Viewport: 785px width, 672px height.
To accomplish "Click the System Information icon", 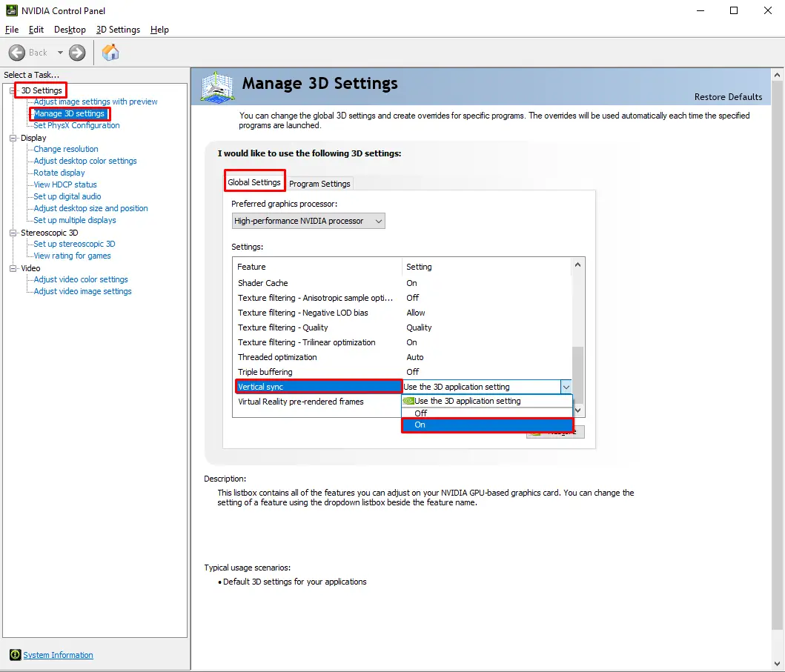I will click(x=15, y=655).
